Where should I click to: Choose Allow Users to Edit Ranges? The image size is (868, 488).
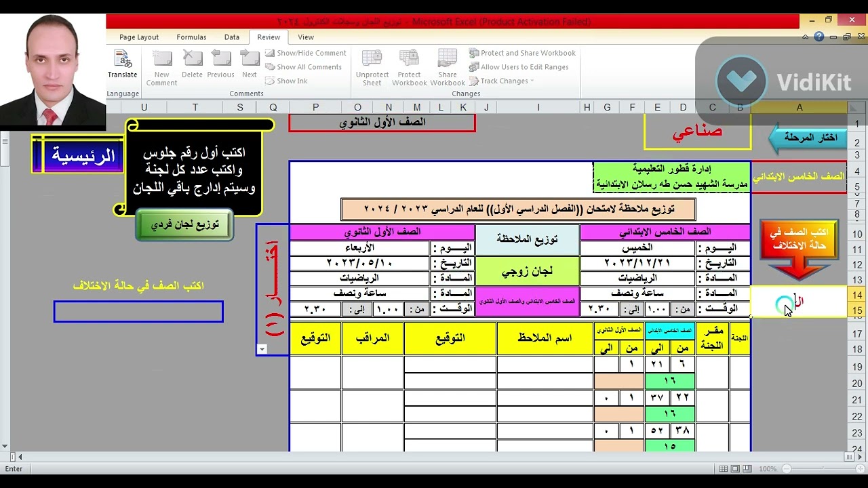519,67
